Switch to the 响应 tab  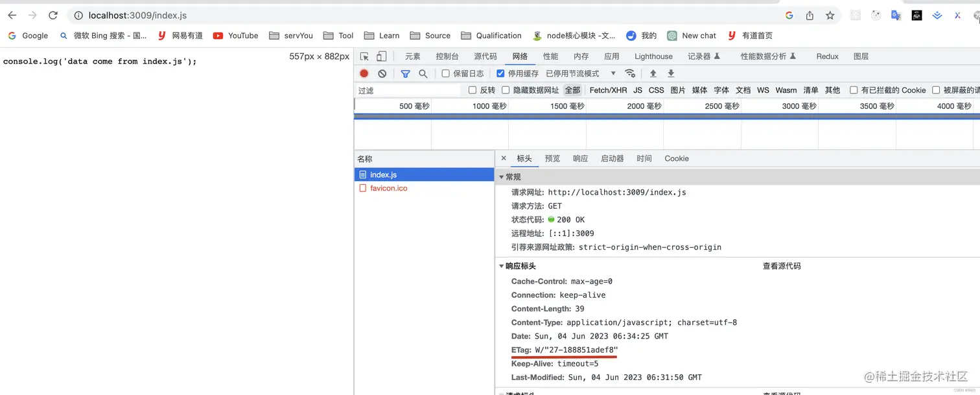580,158
